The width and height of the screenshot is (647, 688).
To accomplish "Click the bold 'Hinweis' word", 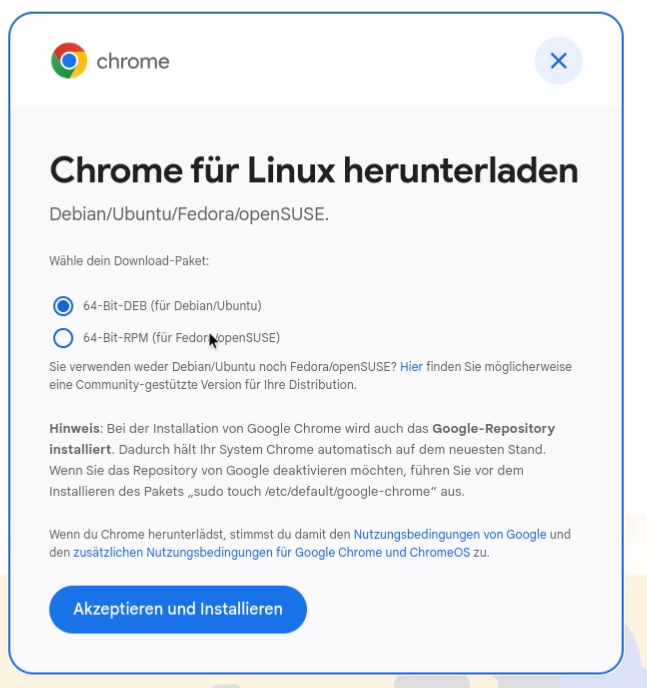I will pyautogui.click(x=75, y=429).
